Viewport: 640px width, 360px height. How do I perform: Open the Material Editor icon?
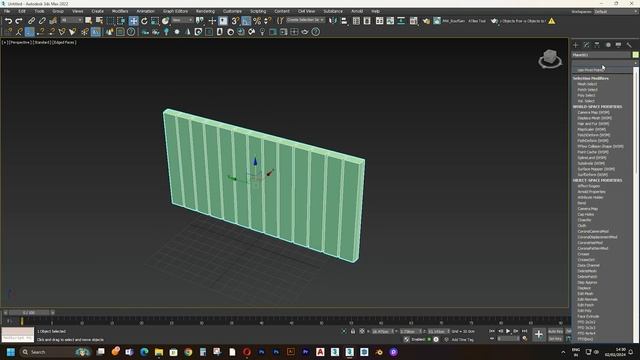(413, 21)
